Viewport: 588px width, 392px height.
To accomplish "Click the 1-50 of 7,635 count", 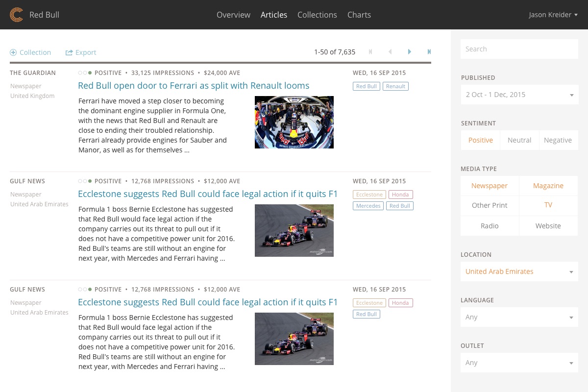I will (335, 52).
